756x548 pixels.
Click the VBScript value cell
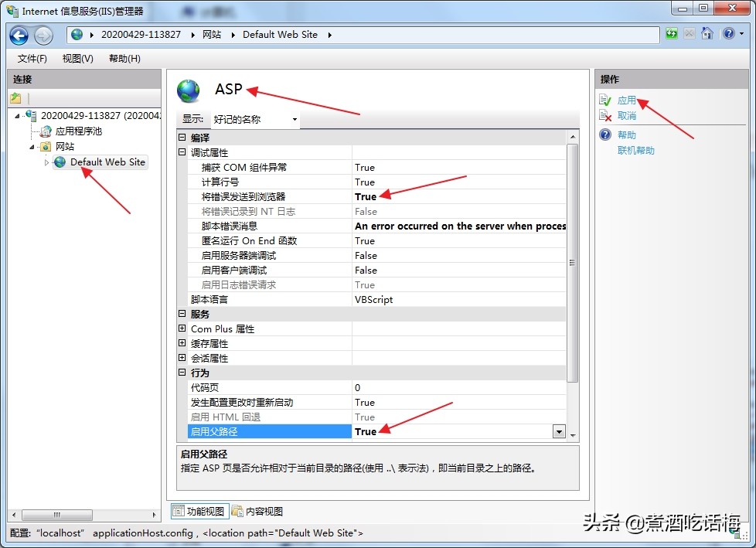[x=459, y=299]
